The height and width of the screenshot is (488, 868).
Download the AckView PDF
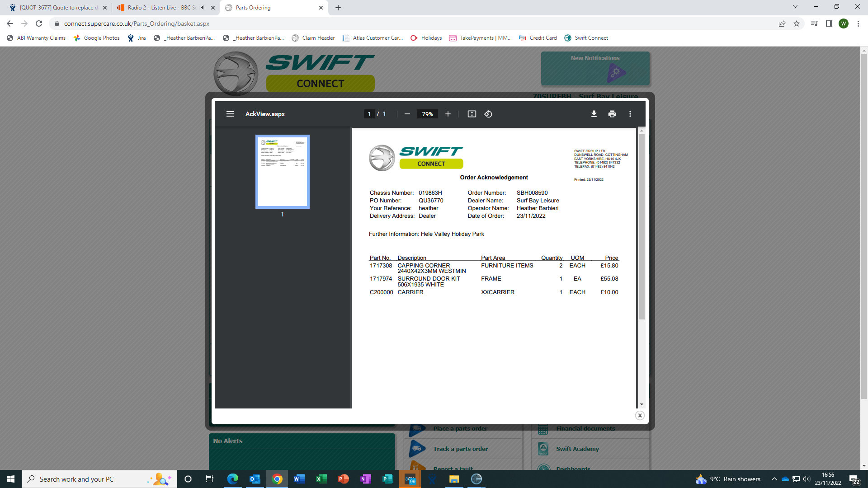pyautogui.click(x=594, y=114)
